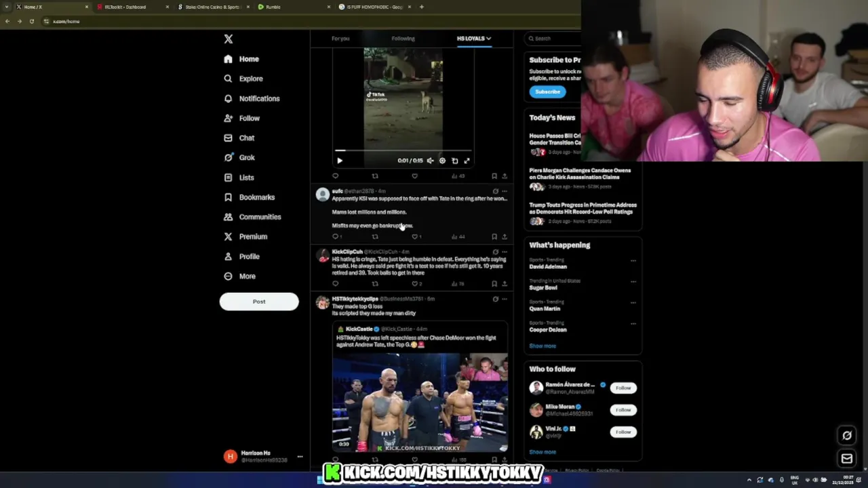Image resolution: width=868 pixels, height=488 pixels.
Task: Open more menu on HSTikkytokkyclips post
Action: [x=504, y=299]
